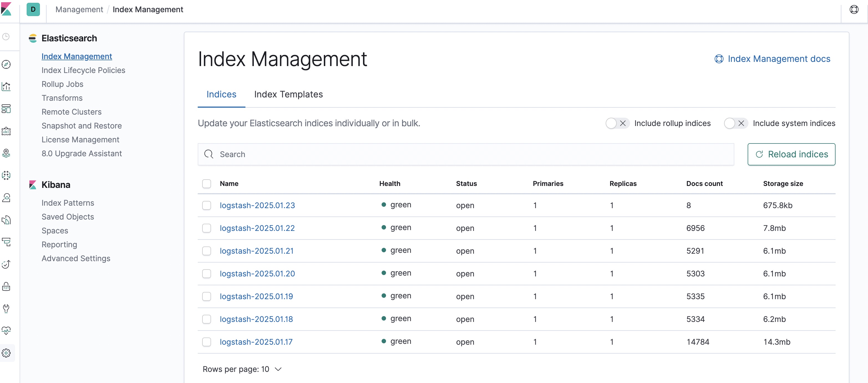Sort by the Health column header
The width and height of the screenshot is (868, 383).
click(x=390, y=183)
